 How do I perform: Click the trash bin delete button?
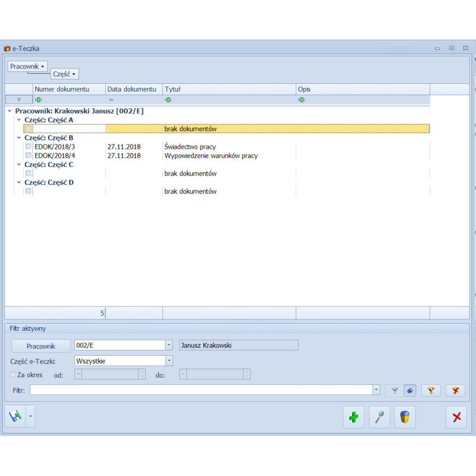point(405,417)
